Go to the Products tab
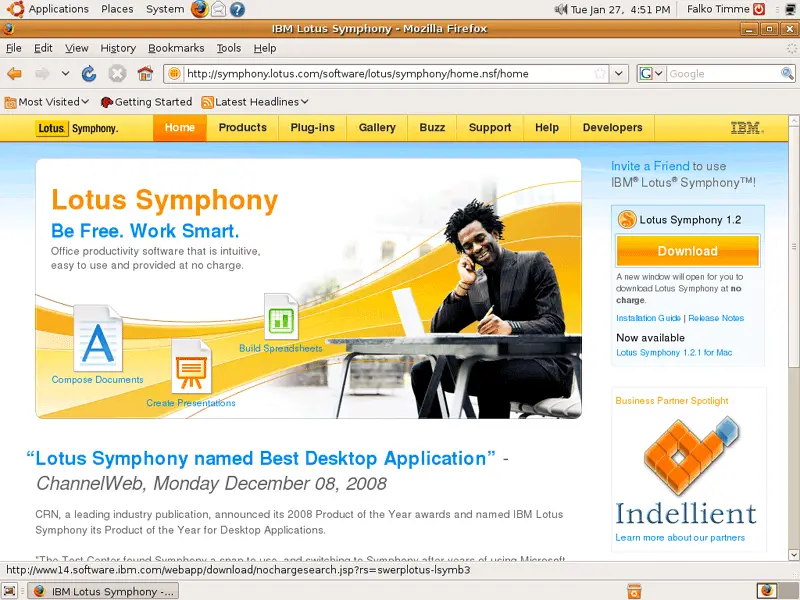 pos(243,128)
